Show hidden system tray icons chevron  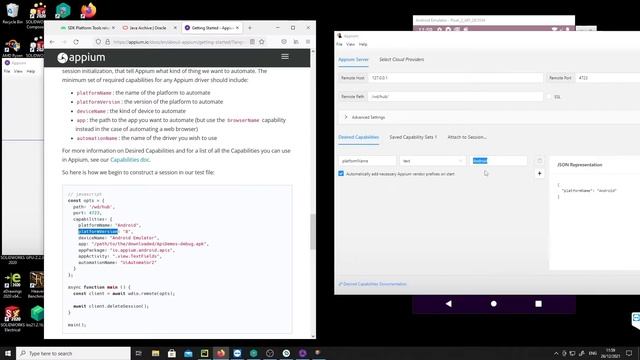tap(556, 353)
